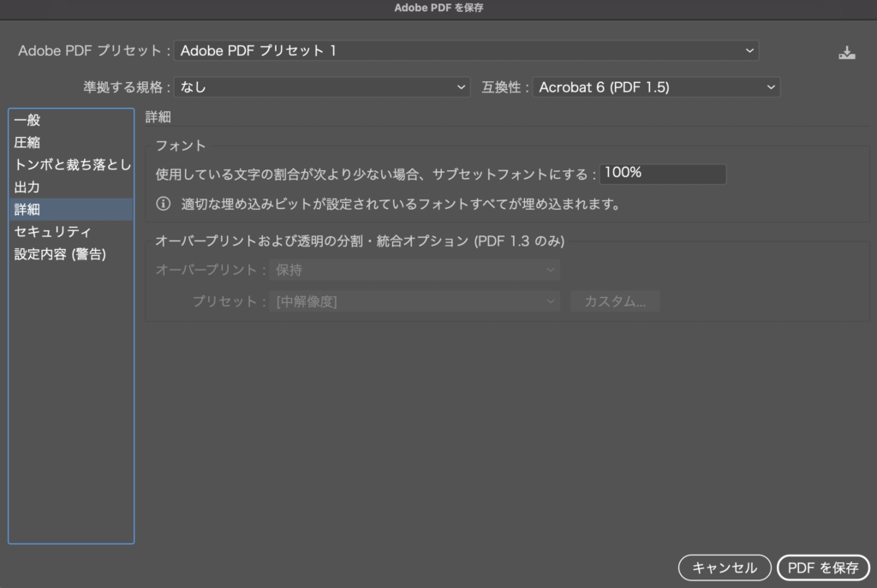
Task: Click the info icon beside font embedding note
Action: click(163, 205)
